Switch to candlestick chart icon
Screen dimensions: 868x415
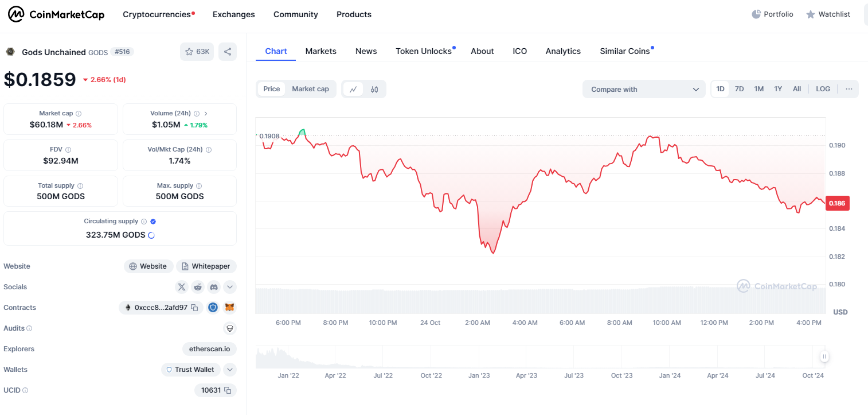coord(374,89)
